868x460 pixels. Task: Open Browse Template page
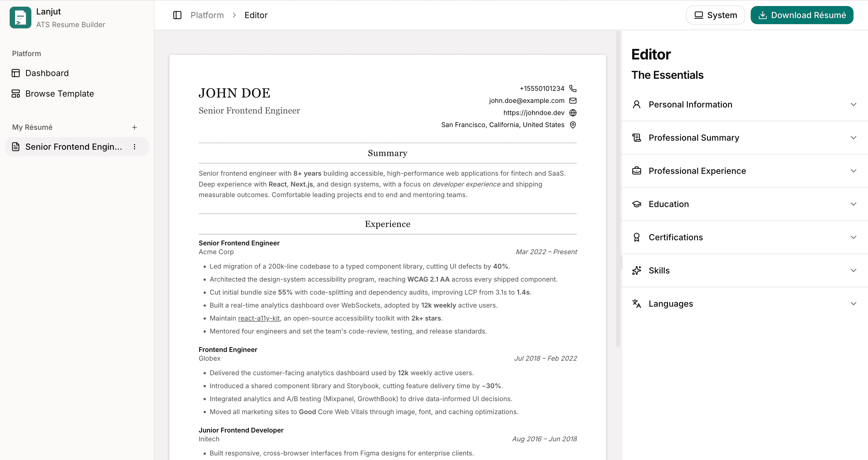coord(77,93)
